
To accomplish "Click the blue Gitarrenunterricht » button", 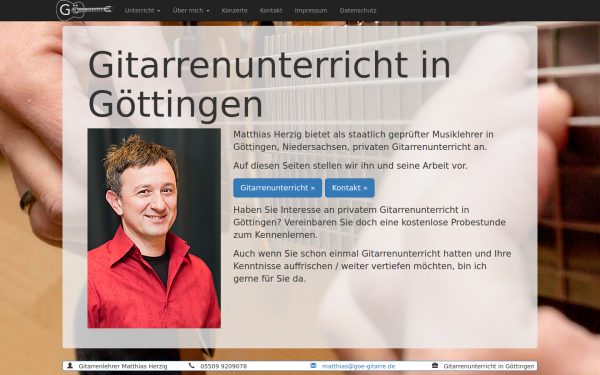I will point(277,188).
